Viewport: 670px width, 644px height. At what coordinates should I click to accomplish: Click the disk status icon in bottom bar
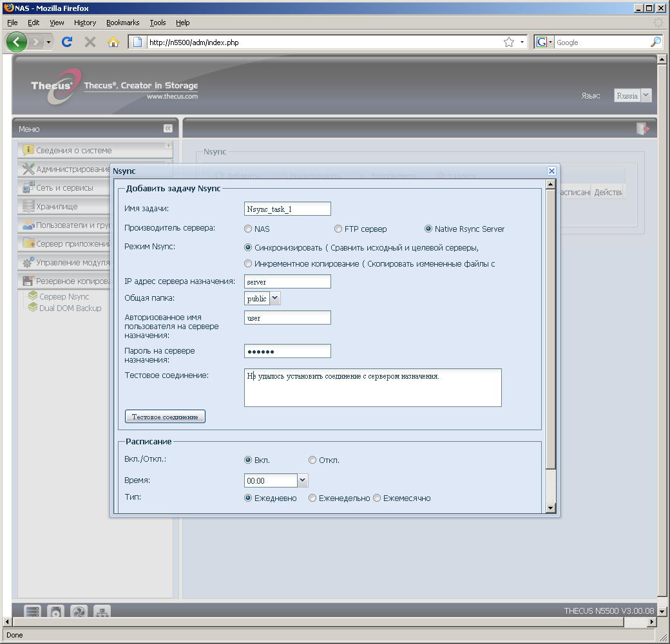coord(56,612)
